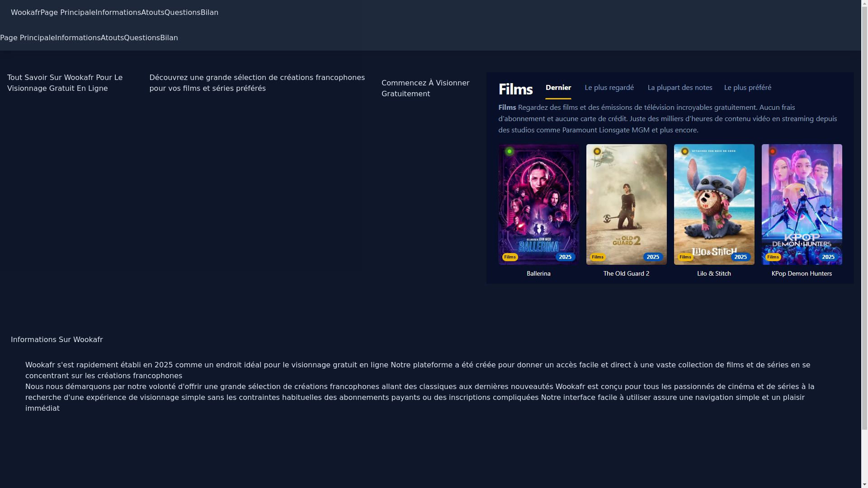Click the Films description paragraph about Paramount Lionsgate
Screen dimensions: 868x488
click(668, 119)
